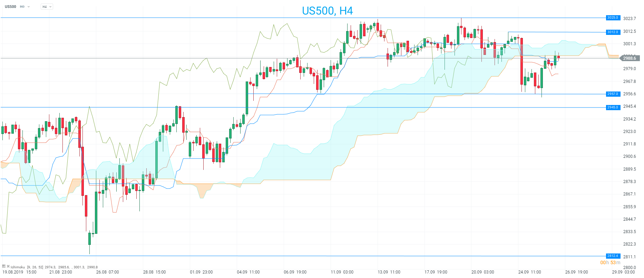The image size is (644, 278).
Task: Select the 3025.0 horizontal line price tag
Action: click(613, 18)
